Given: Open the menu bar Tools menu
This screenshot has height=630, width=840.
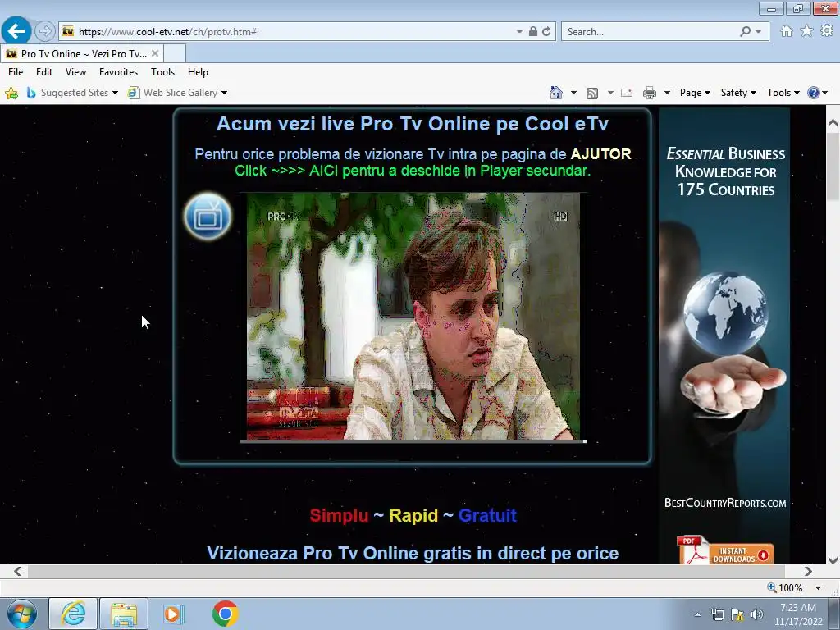Looking at the screenshot, I should point(162,72).
